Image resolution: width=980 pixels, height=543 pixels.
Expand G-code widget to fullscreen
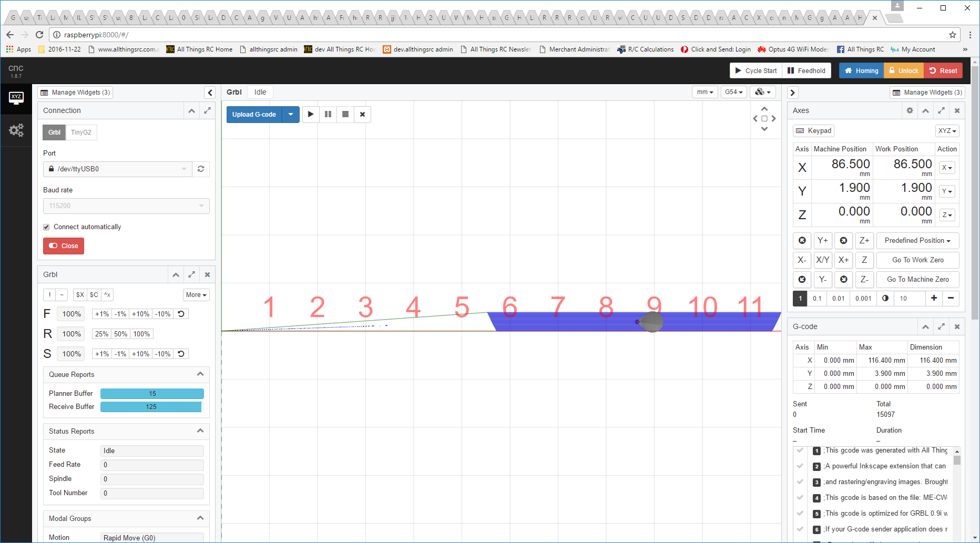tap(941, 326)
